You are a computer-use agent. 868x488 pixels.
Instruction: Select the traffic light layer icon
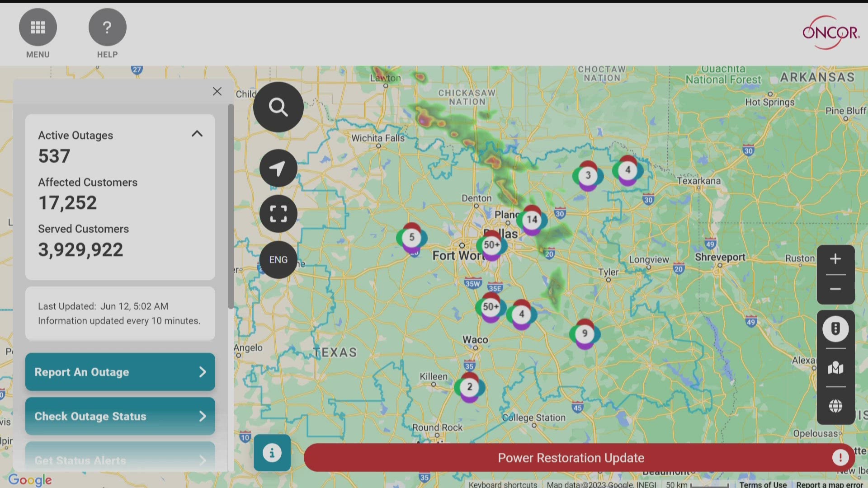[x=835, y=329]
